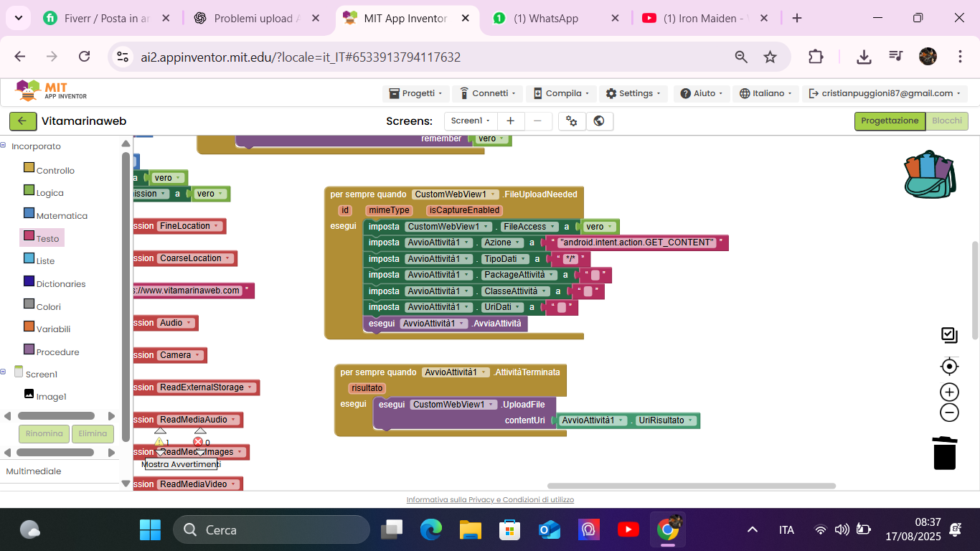Screen dimensions: 980x551
Task: Collapse the Incorporato tree section
Action: (x=4, y=146)
